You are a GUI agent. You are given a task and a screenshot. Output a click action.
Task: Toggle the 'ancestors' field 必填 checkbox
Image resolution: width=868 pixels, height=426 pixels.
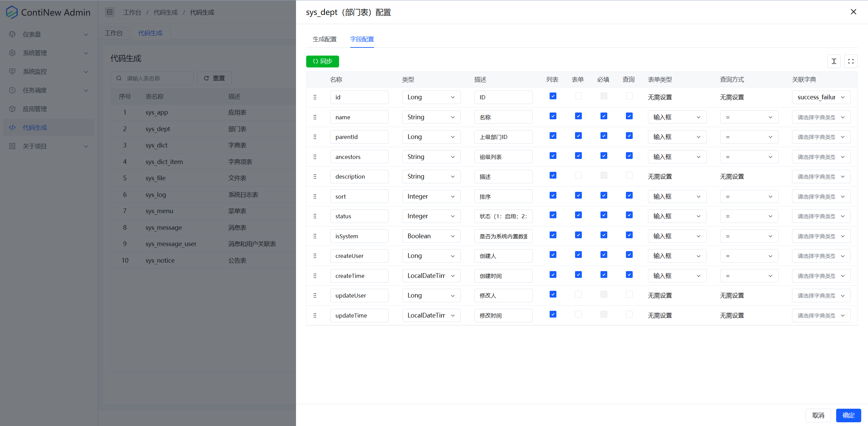[x=604, y=156]
